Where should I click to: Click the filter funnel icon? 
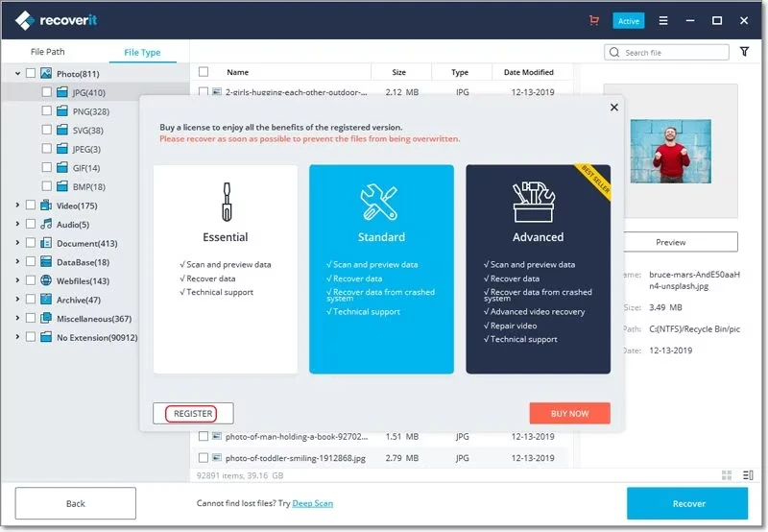tap(744, 52)
